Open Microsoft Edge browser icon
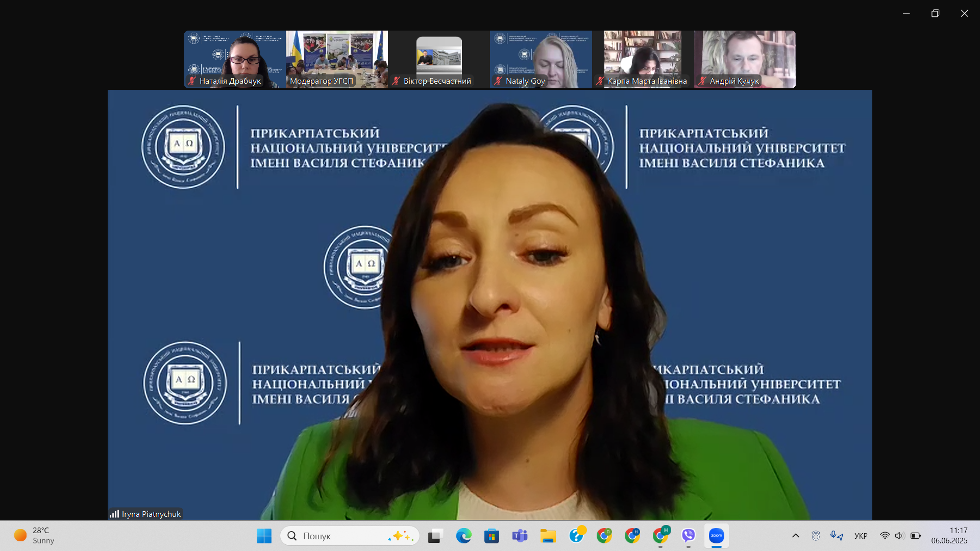The width and height of the screenshot is (980, 551). (x=463, y=536)
